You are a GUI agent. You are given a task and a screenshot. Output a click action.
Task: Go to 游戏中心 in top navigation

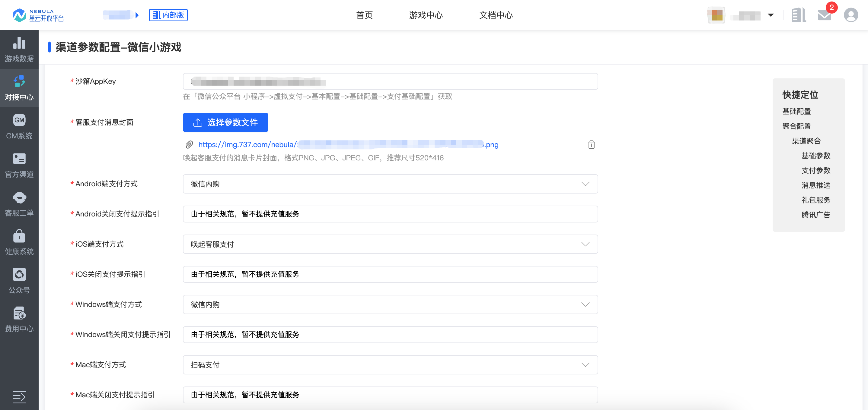(x=426, y=15)
